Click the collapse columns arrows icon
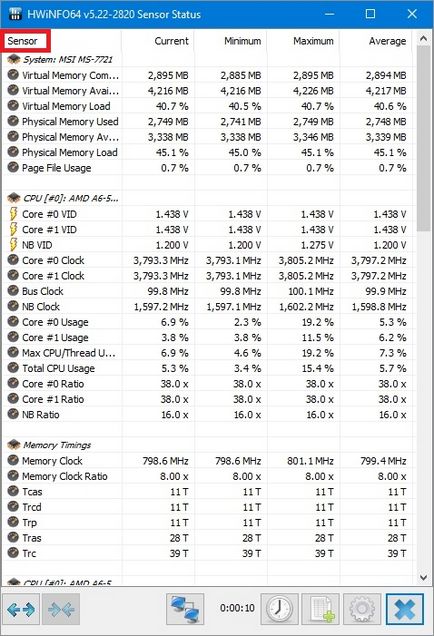This screenshot has width=434, height=636. pos(61,609)
